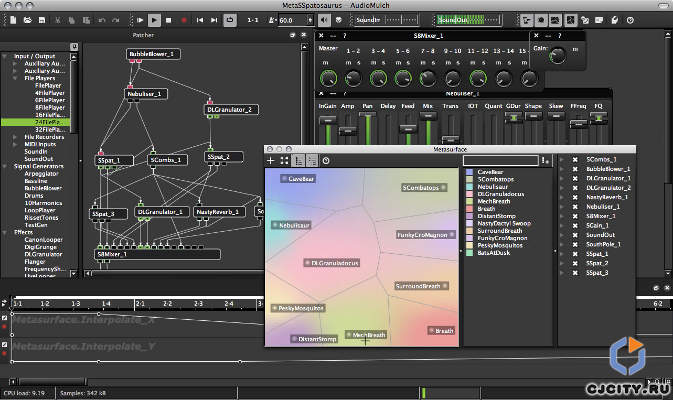This screenshot has width=673, height=400.
Task: Click the play-from-start transport icon
Action: [x=140, y=20]
